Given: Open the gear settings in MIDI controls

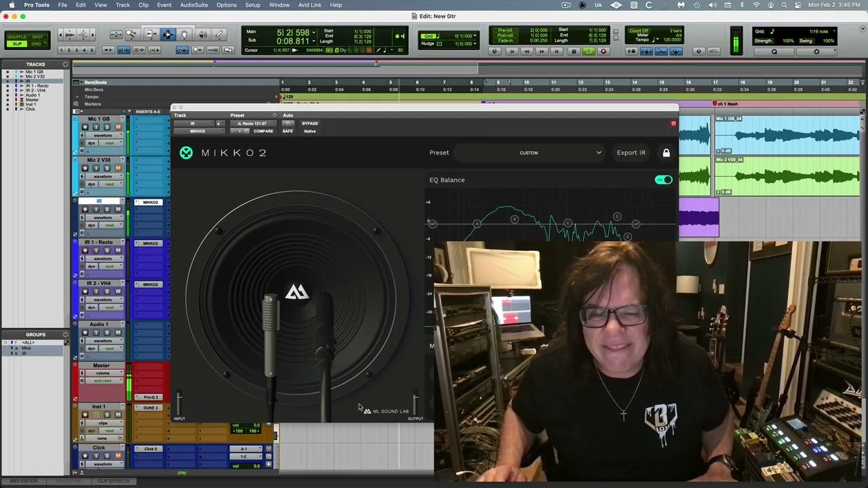Looking at the screenshot, I should [816, 52].
